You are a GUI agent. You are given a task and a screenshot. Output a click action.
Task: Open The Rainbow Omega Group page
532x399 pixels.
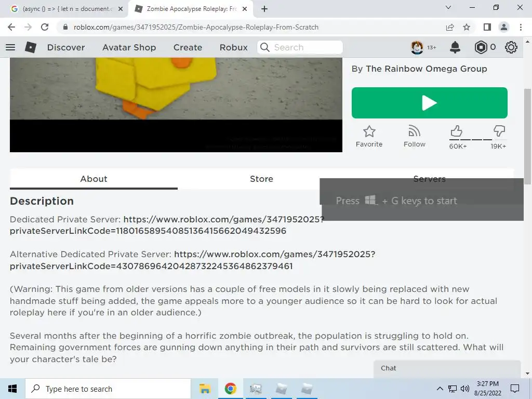pyautogui.click(x=426, y=69)
